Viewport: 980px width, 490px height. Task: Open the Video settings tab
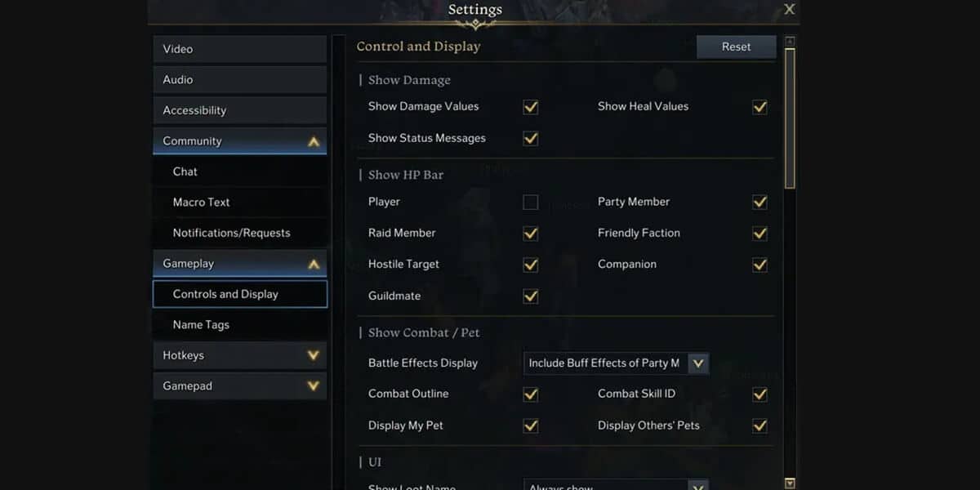pyautogui.click(x=239, y=49)
